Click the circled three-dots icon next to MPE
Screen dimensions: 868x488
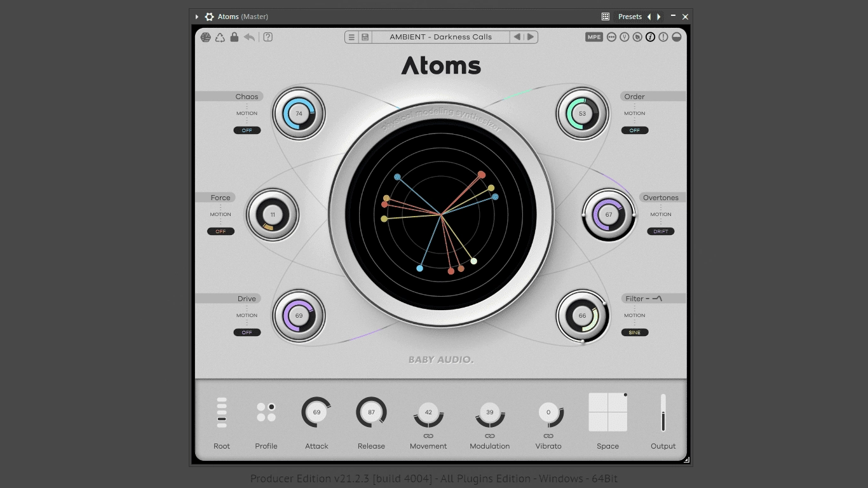(612, 37)
